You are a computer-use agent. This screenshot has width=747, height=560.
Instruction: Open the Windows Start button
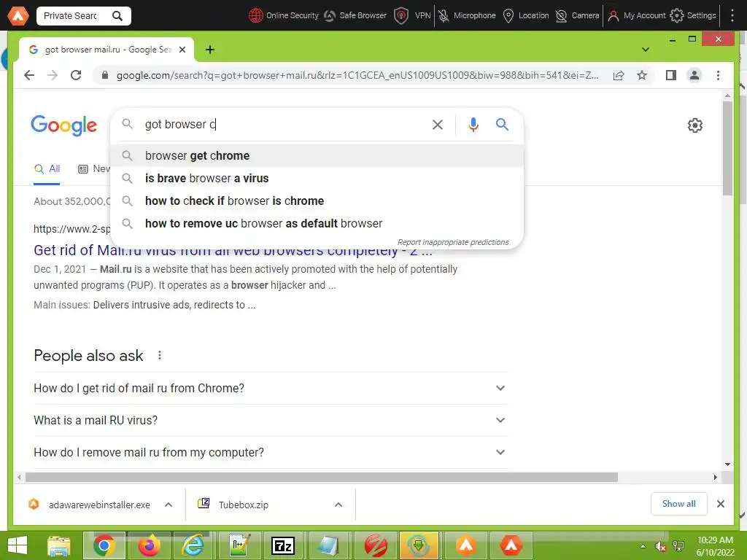[x=18, y=545]
